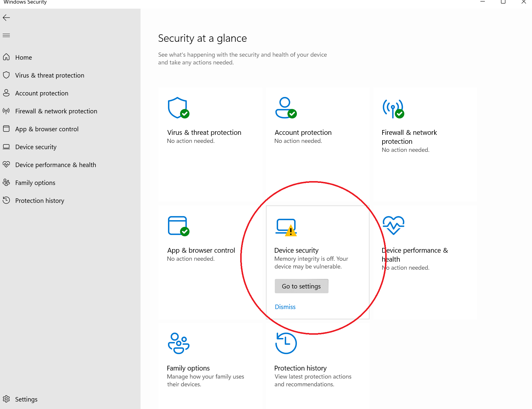Select the Device performance & health heart icon
This screenshot has height=409, width=532.
[393, 226]
